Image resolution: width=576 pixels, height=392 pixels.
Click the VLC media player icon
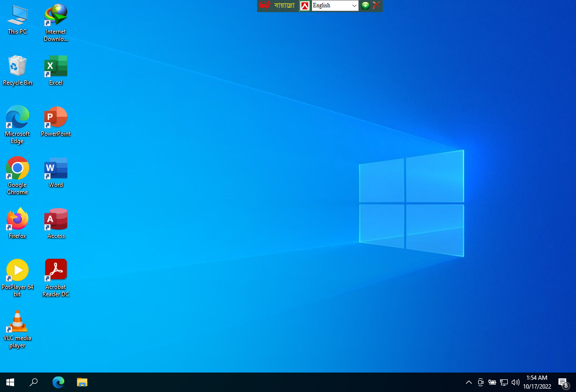pos(17,322)
